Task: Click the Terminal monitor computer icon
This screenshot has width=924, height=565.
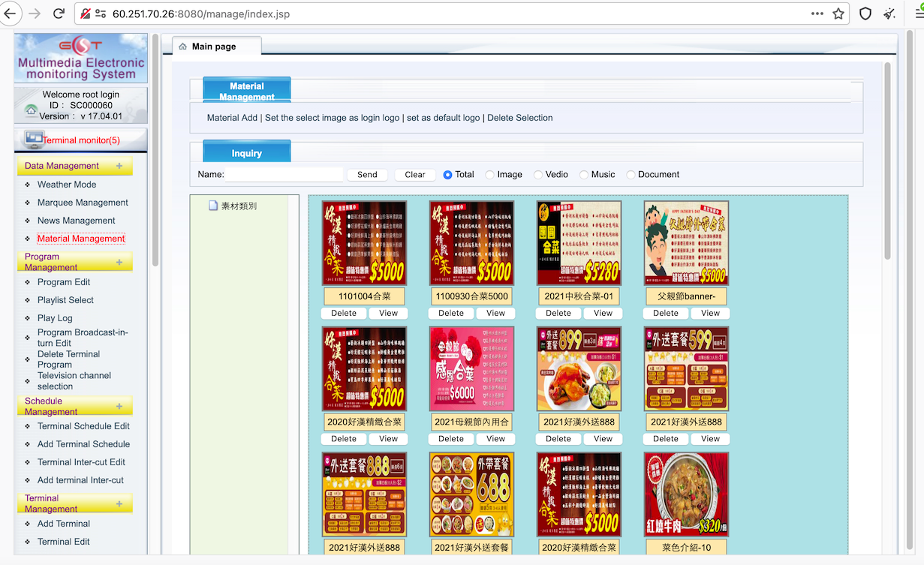Action: (x=33, y=140)
